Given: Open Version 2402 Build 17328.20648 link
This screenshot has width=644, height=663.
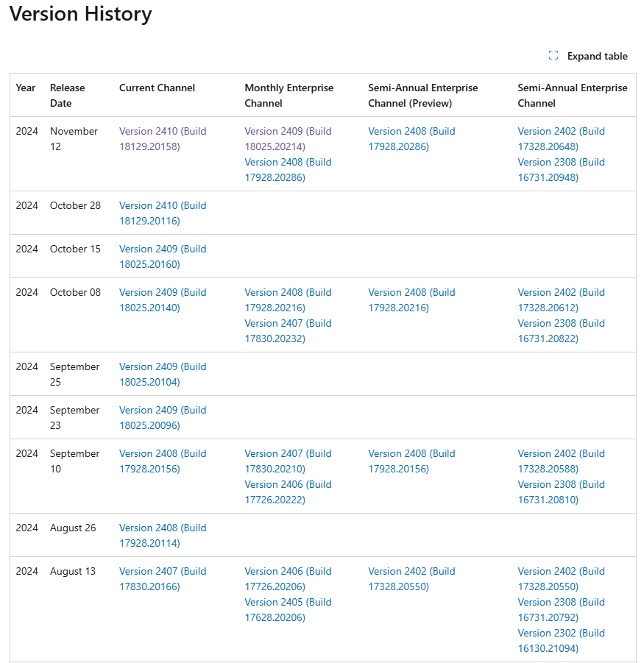Looking at the screenshot, I should (562, 138).
